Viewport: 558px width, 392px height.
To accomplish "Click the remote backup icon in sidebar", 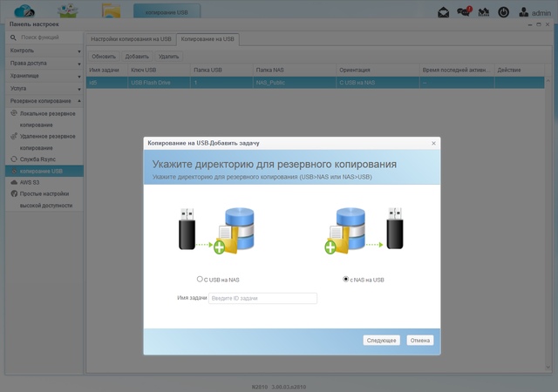I will click(14, 136).
